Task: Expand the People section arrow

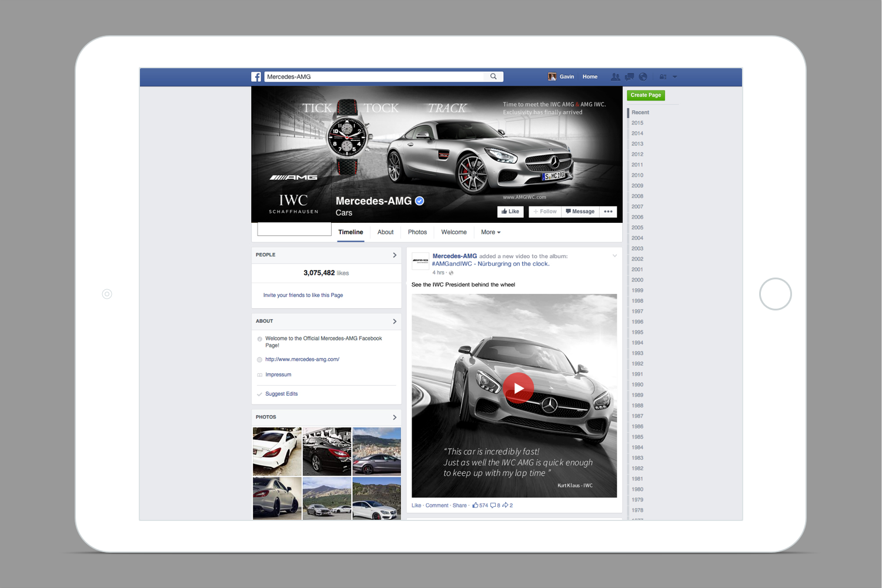Action: 395,255
